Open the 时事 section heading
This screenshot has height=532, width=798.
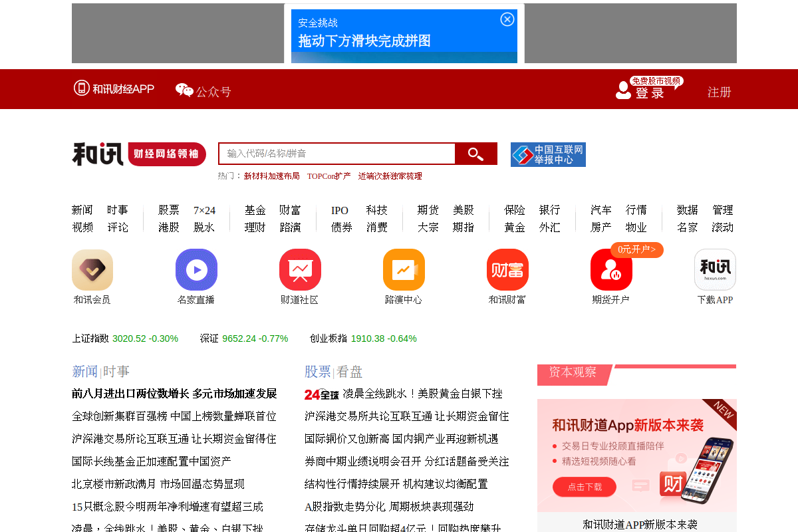pyautogui.click(x=116, y=372)
